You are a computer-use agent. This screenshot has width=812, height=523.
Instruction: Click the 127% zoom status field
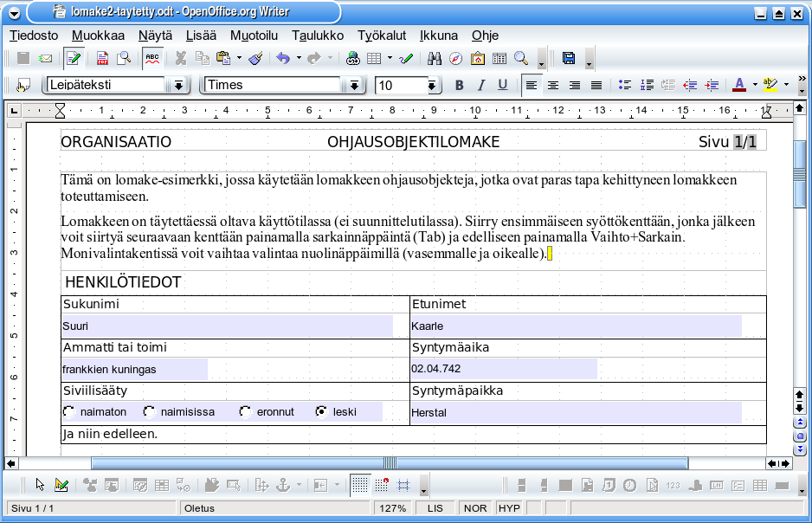(x=392, y=508)
